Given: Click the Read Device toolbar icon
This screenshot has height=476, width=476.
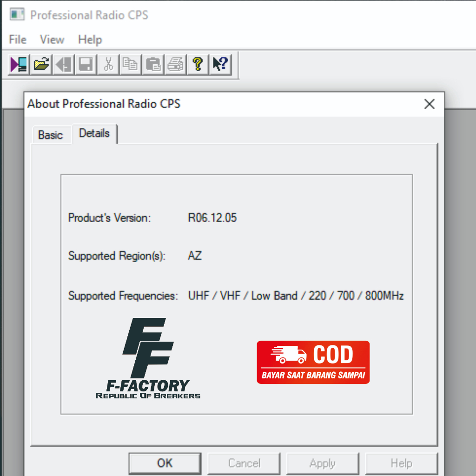Looking at the screenshot, I should click(19, 64).
